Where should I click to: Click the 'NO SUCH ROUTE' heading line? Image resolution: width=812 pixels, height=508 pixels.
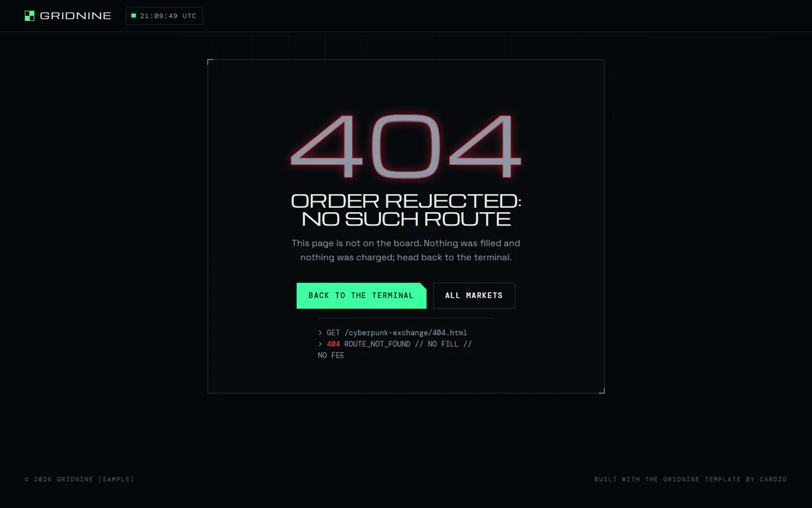pos(406,219)
